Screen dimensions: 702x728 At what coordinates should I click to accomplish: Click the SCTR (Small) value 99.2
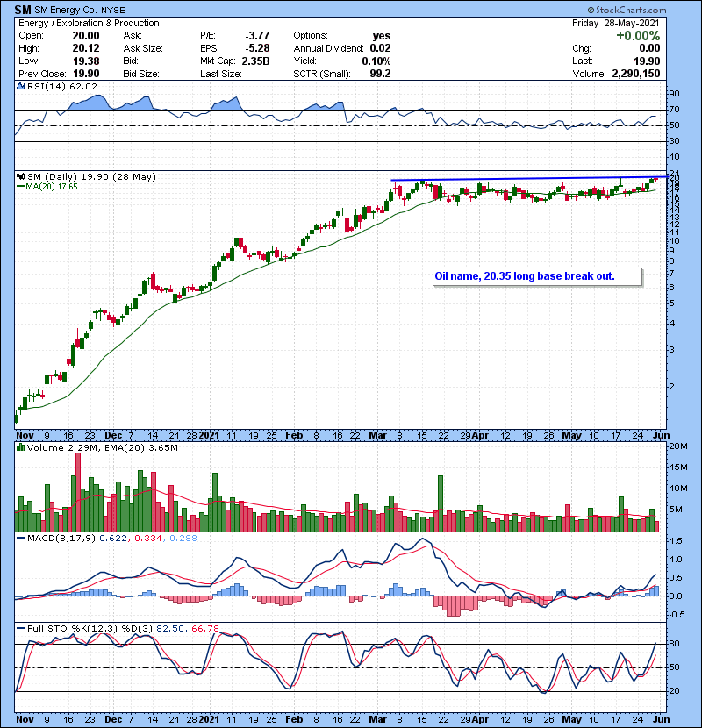[383, 72]
